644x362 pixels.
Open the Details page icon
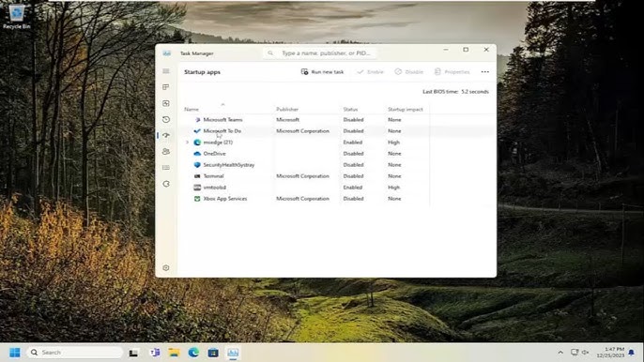(166, 168)
